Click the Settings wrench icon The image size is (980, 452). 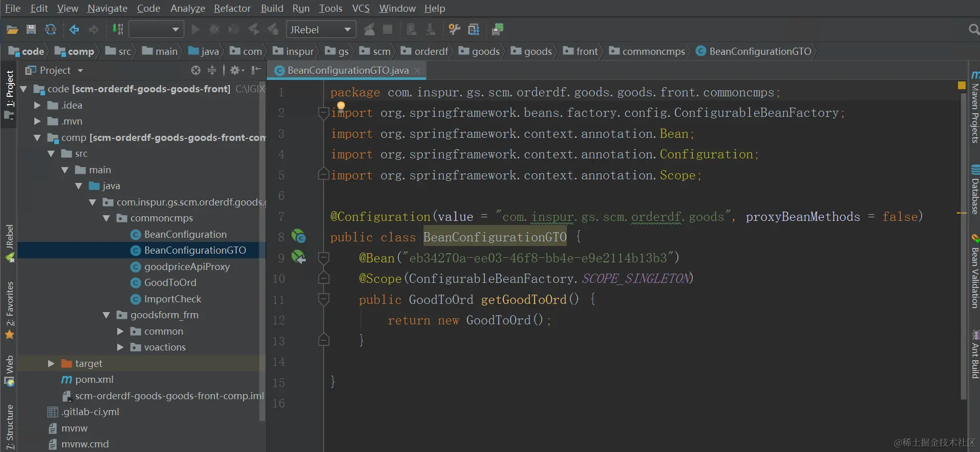click(454, 30)
